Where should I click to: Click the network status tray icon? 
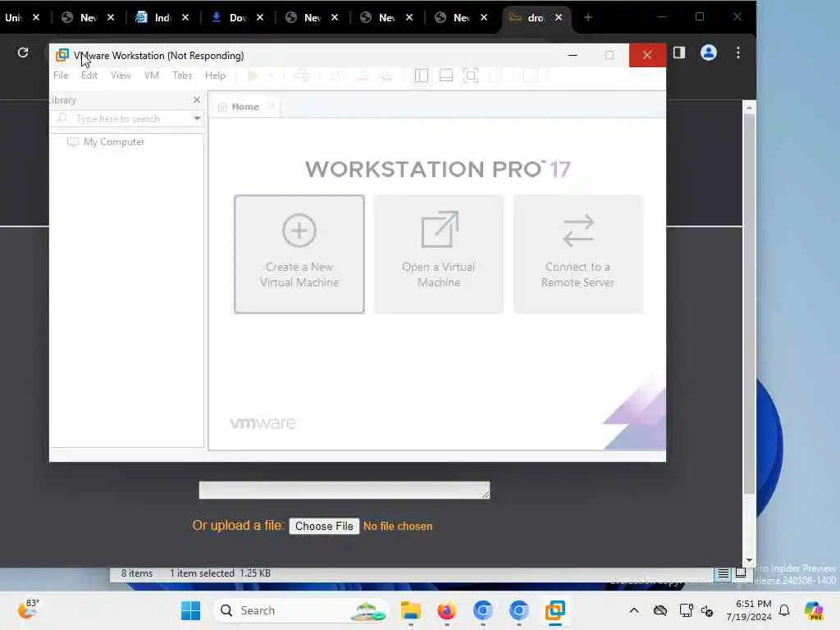[686, 610]
